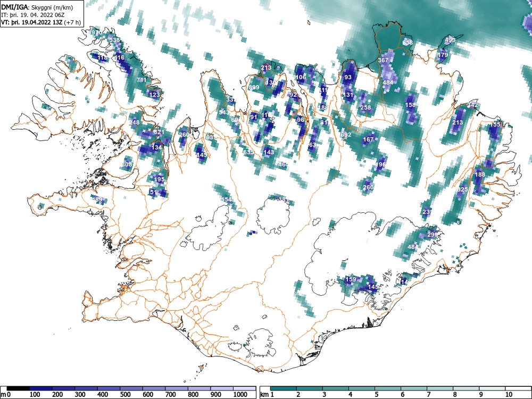Click the 692 visibility label
Image resolution: width=532 pixels, height=399 pixels.
(x=346, y=135)
